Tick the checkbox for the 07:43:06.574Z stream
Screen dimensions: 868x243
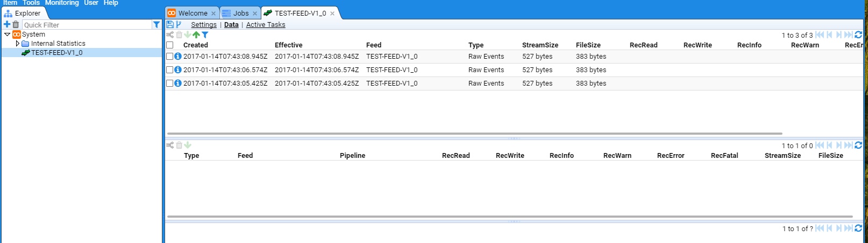pyautogui.click(x=170, y=70)
